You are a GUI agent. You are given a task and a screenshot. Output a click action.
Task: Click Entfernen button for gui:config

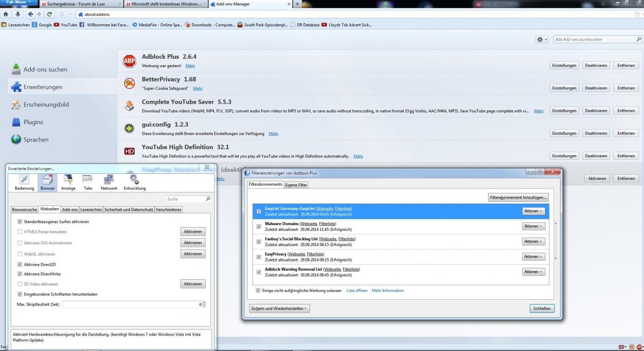(x=626, y=133)
